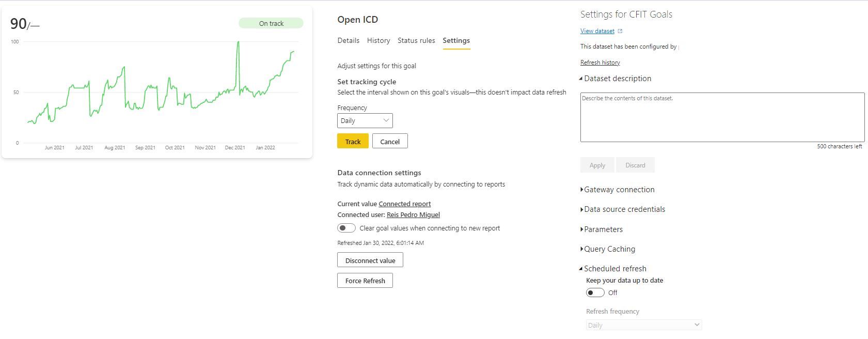Click the Apply button
The height and width of the screenshot is (339, 868).
pos(597,165)
